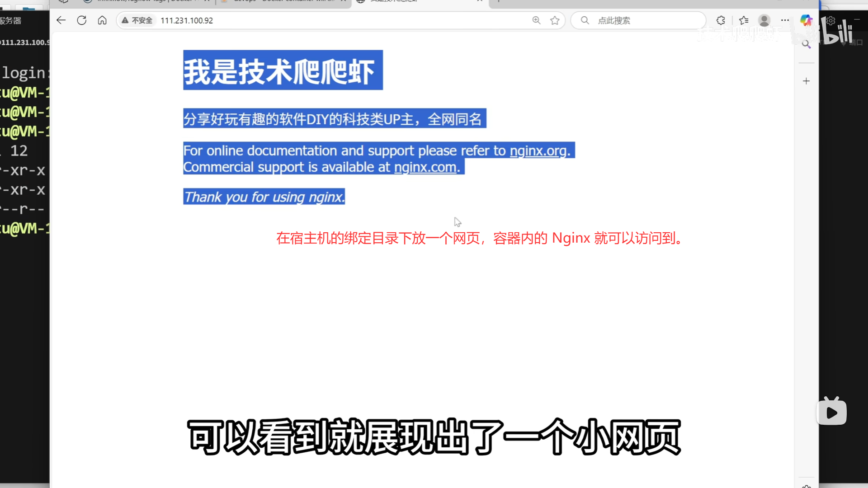Open the browser extensions puzzle icon
Screen dimensions: 868x488
coord(721,20)
